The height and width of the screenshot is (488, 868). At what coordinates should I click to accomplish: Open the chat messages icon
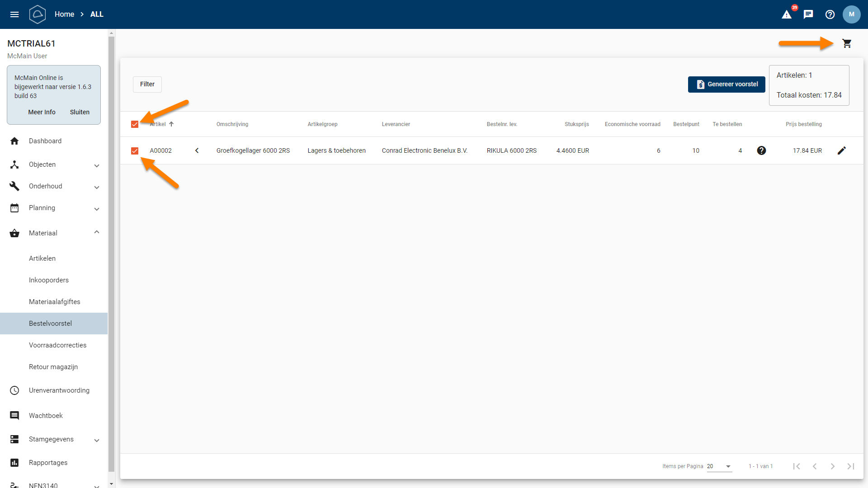[x=808, y=14]
